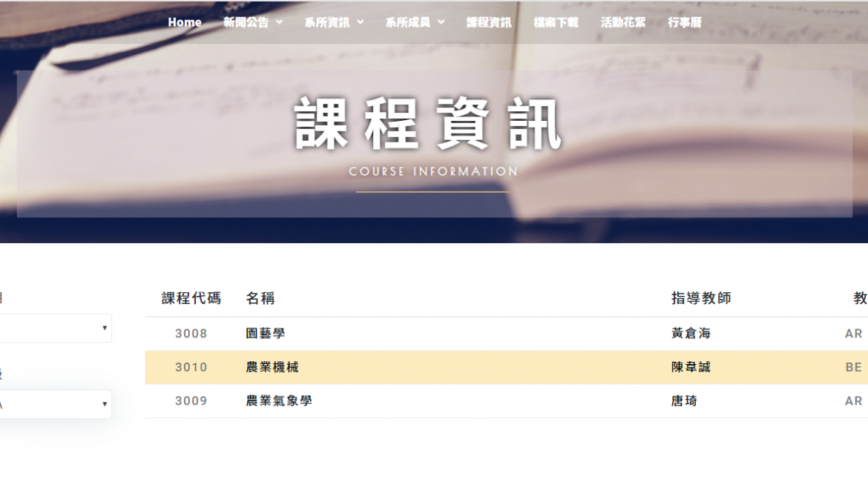Open the 行事曆 calendar page

tap(684, 22)
